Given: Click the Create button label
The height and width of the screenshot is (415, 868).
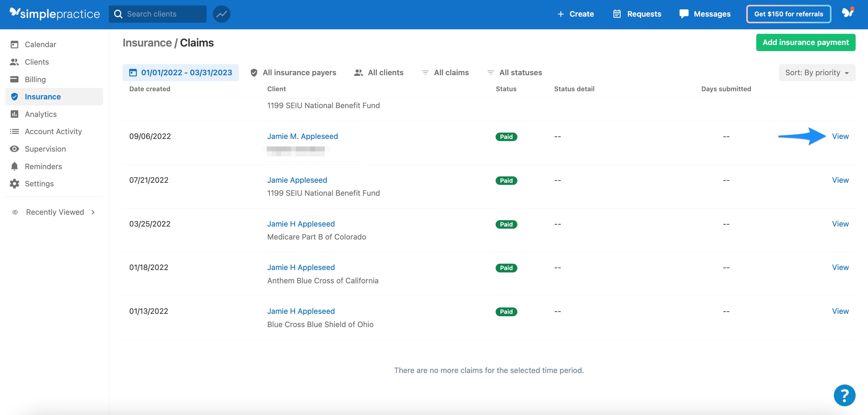Looking at the screenshot, I should (x=582, y=14).
